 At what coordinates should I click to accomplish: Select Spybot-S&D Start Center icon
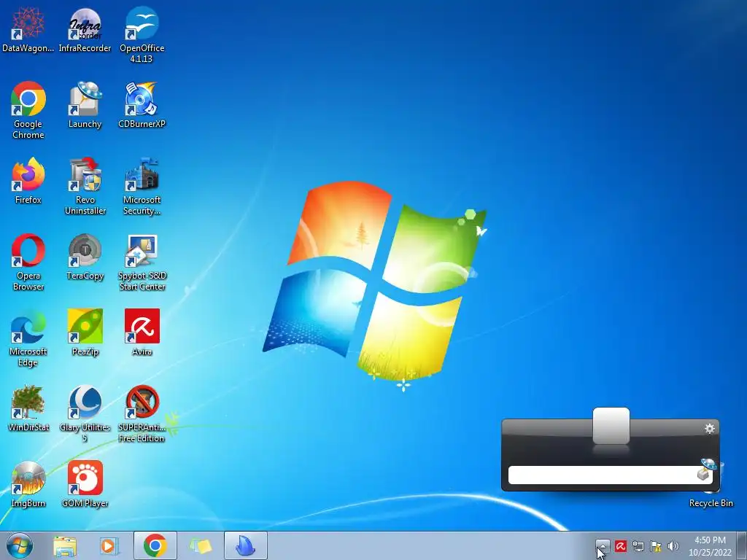point(142,262)
